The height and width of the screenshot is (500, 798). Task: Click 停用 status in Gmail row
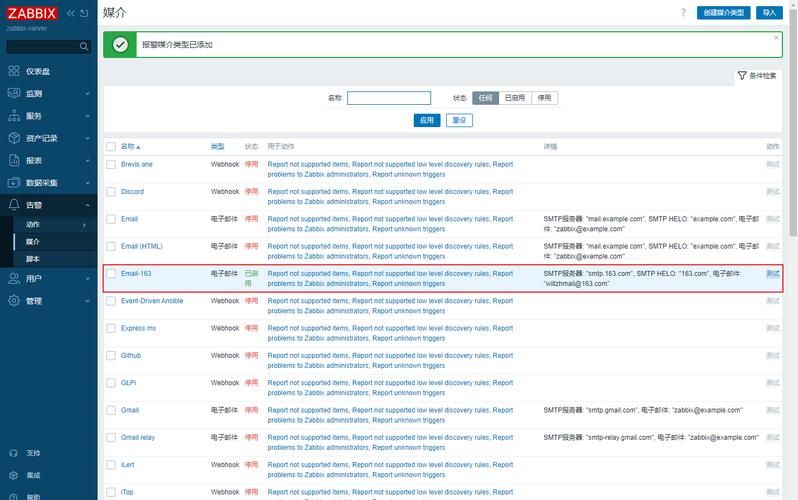point(251,410)
